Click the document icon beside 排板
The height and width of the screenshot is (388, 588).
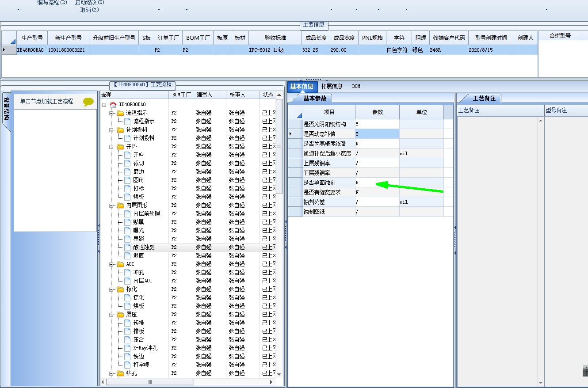click(x=127, y=331)
